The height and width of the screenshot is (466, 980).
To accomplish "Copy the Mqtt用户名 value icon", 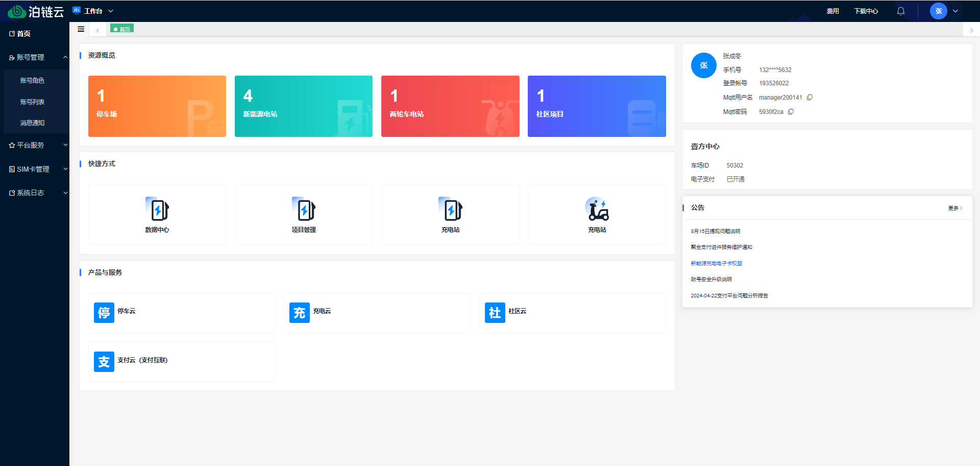I will (x=810, y=98).
